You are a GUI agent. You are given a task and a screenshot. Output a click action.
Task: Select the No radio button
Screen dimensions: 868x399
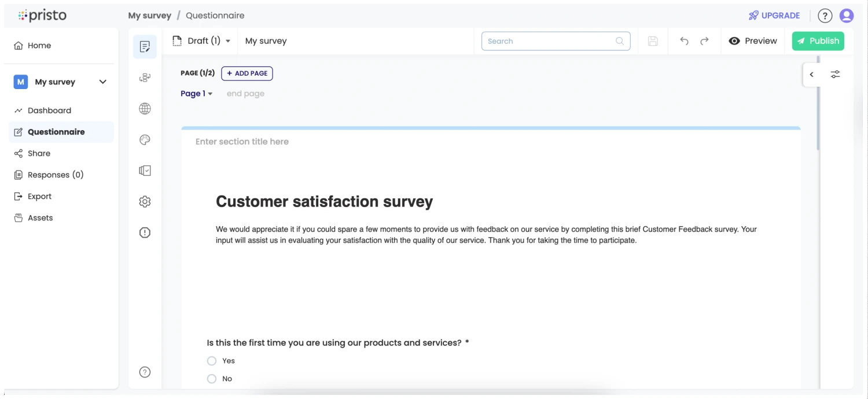pyautogui.click(x=212, y=379)
